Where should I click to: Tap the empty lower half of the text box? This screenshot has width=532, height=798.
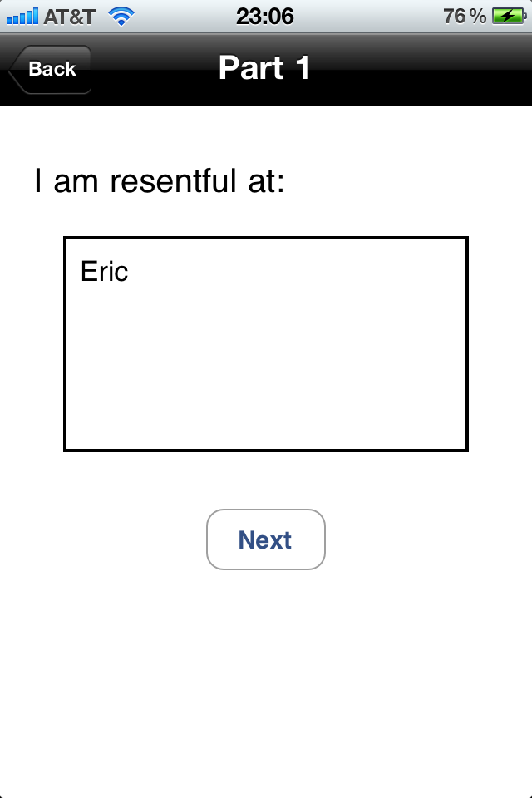266,399
